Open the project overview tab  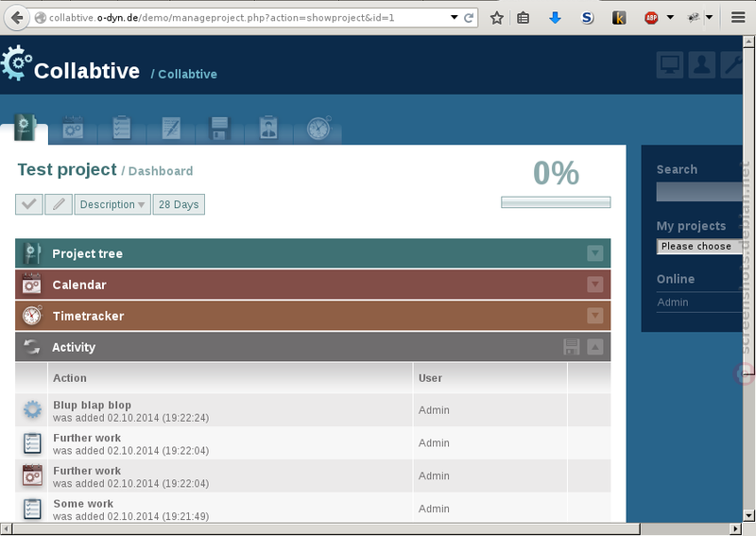[x=25, y=128]
